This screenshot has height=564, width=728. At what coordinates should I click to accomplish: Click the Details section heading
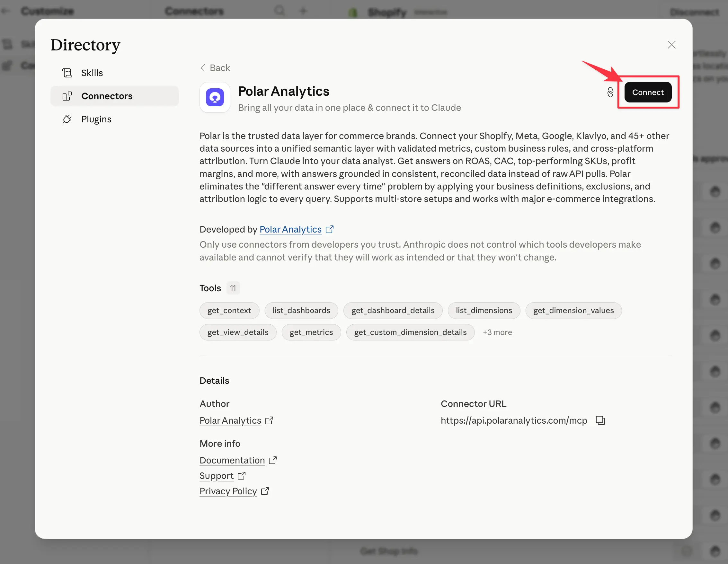tap(214, 381)
